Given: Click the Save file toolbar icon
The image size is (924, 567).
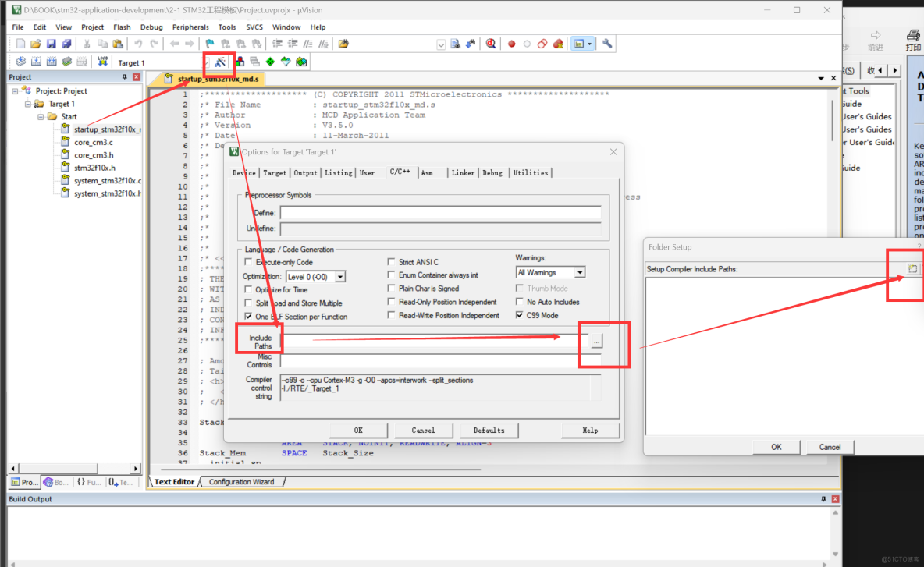Looking at the screenshot, I should point(51,44).
